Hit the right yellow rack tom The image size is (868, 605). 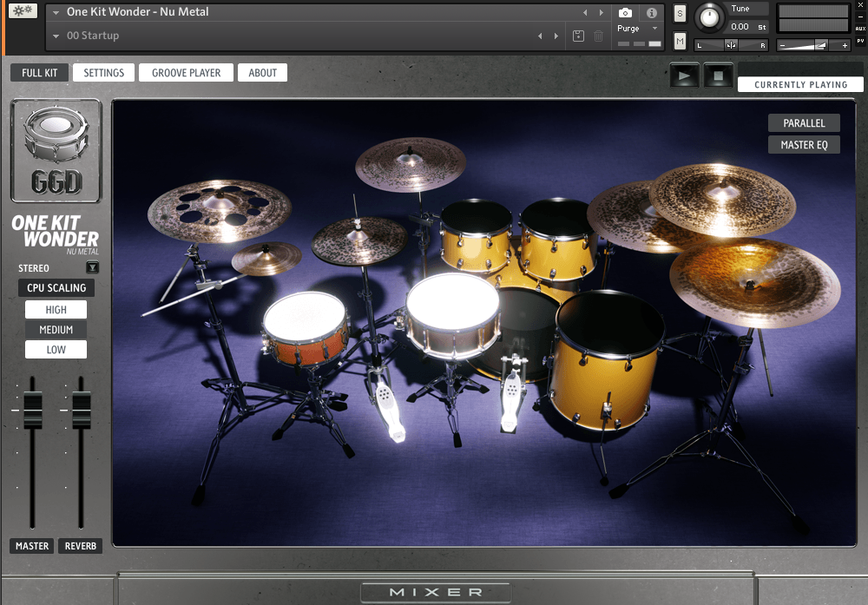[558, 238]
